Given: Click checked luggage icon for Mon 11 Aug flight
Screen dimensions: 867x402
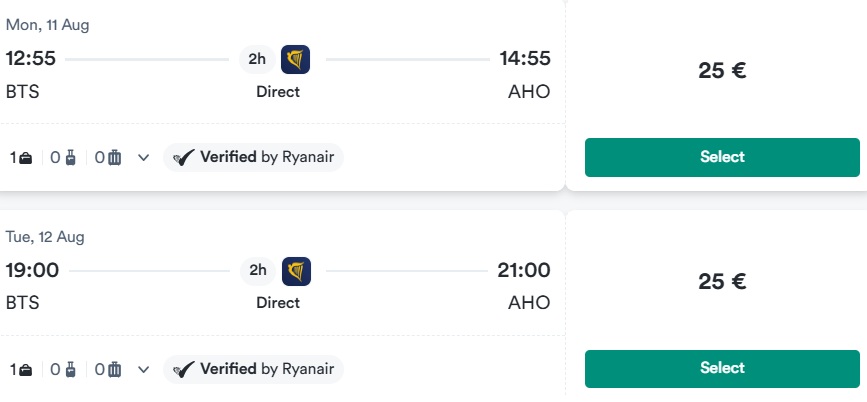Looking at the screenshot, I should click(x=114, y=158).
